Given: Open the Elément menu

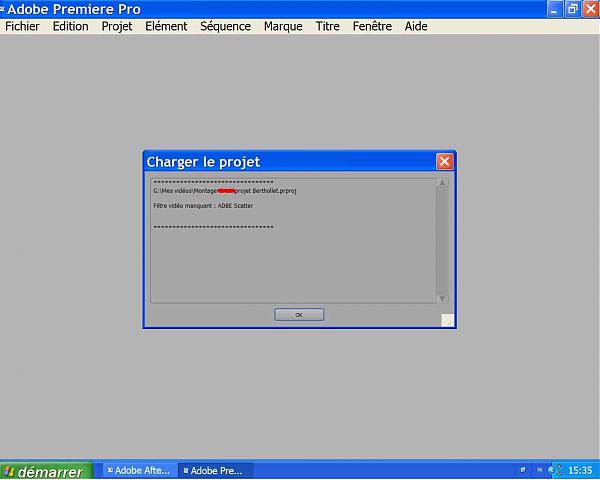Looking at the screenshot, I should [166, 26].
